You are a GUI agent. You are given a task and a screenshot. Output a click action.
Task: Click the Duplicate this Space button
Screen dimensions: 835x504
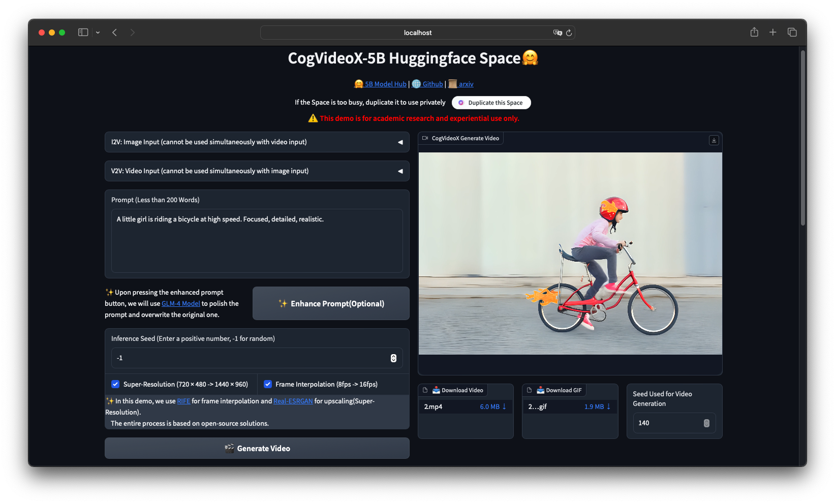click(x=491, y=102)
